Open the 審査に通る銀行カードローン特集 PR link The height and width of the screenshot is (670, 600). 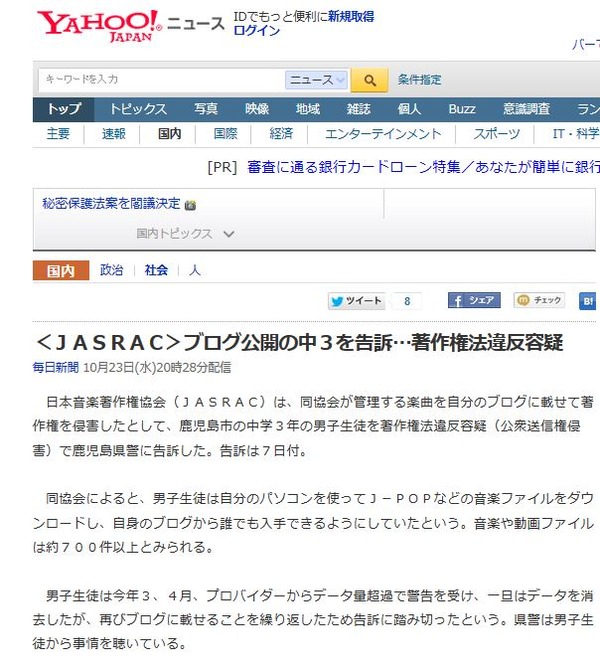tap(423, 167)
